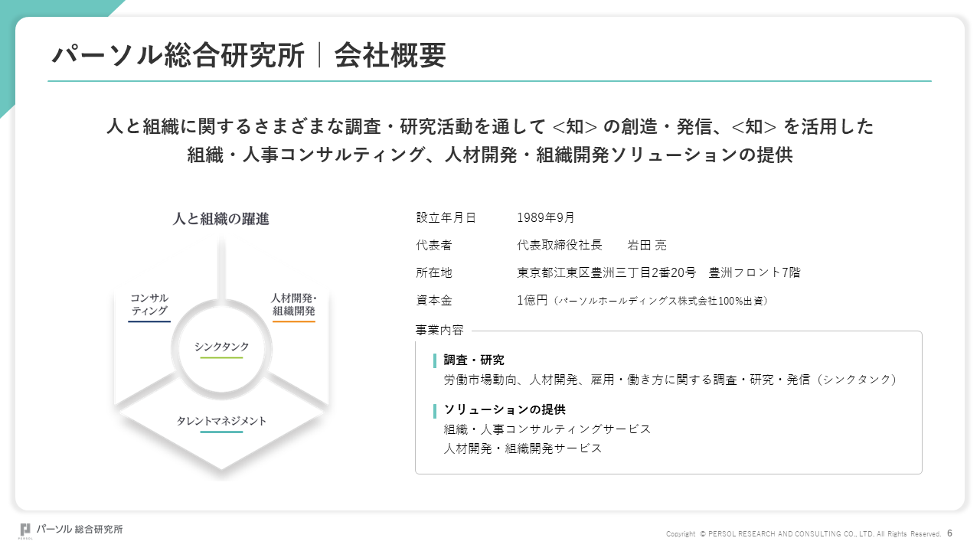Click the 人と組織の躍進 heading
Image resolution: width=980 pixels, height=551 pixels.
(x=221, y=219)
